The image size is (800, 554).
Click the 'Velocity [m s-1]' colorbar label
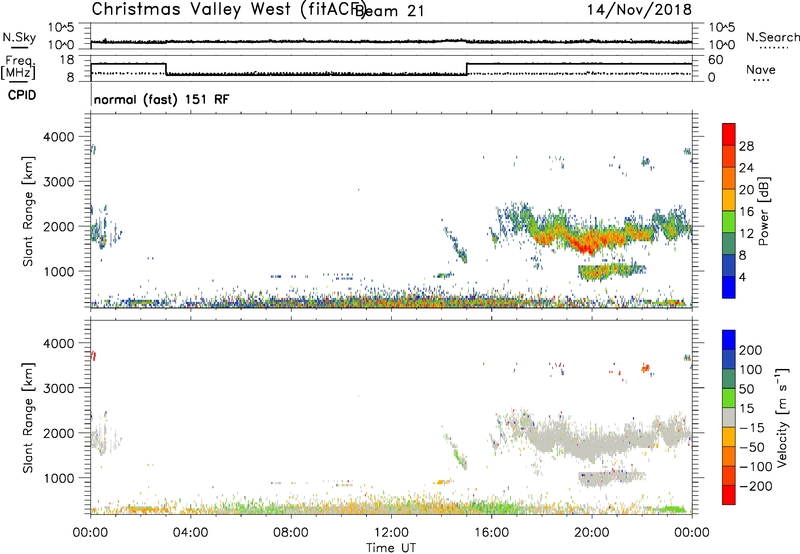pyautogui.click(x=782, y=417)
